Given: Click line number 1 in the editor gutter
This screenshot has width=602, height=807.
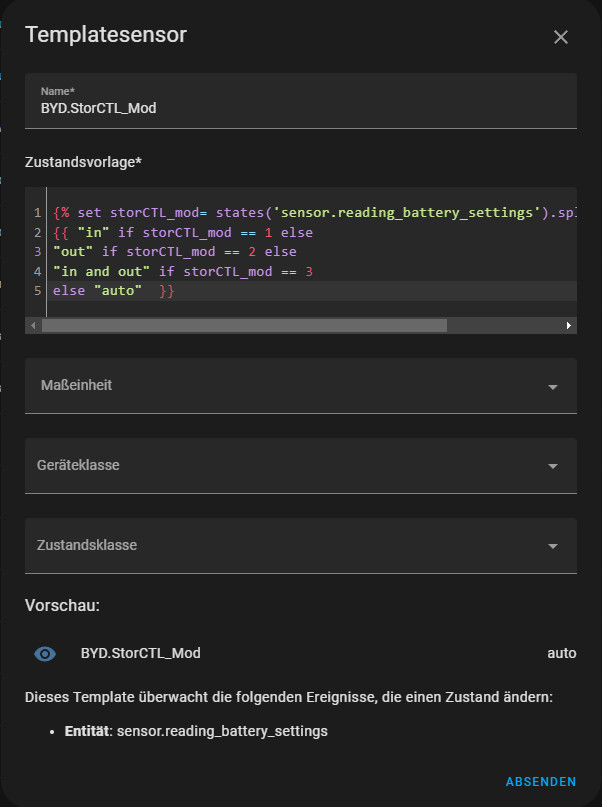Looking at the screenshot, I should pos(37,213).
